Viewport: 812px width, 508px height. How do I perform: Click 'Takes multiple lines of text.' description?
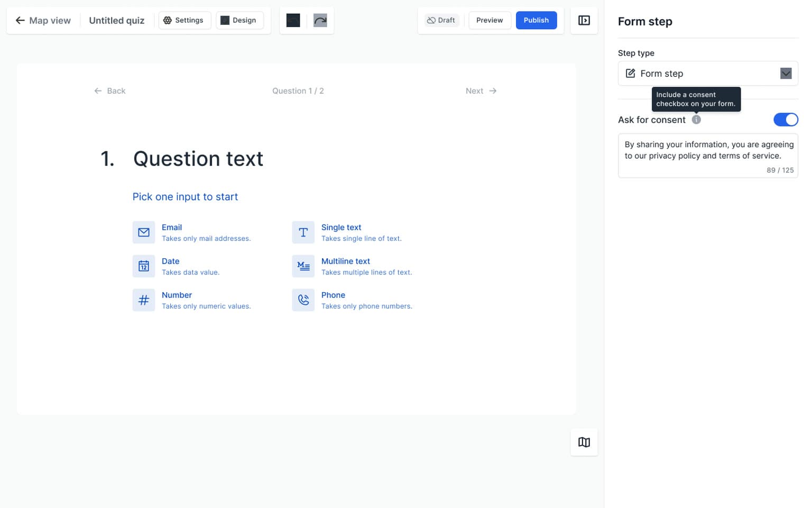coord(367,273)
